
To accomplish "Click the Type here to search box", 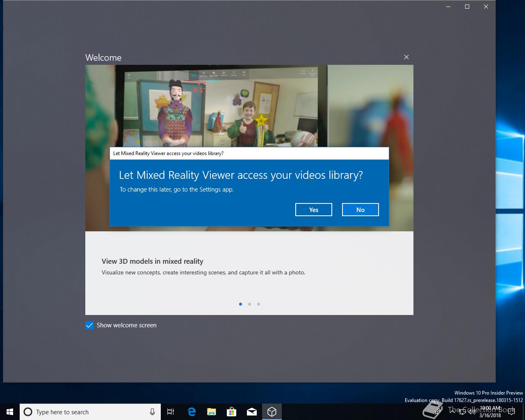I will coord(90,412).
